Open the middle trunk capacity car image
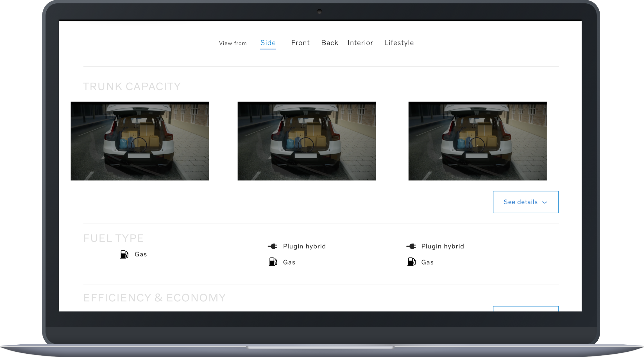The height and width of the screenshot is (357, 644). tap(307, 141)
